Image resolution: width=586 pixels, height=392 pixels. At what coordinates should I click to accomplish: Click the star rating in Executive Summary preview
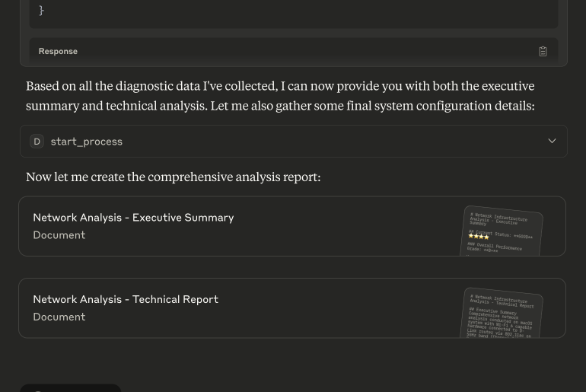pos(479,236)
